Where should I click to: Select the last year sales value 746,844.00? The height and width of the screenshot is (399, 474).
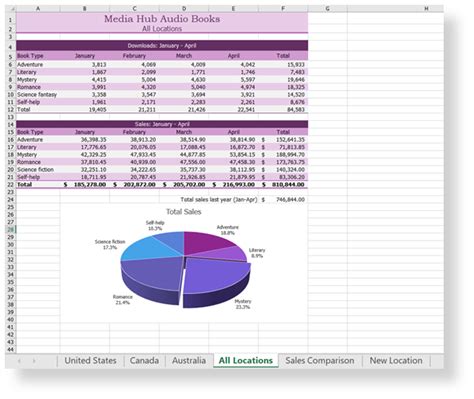(283, 200)
